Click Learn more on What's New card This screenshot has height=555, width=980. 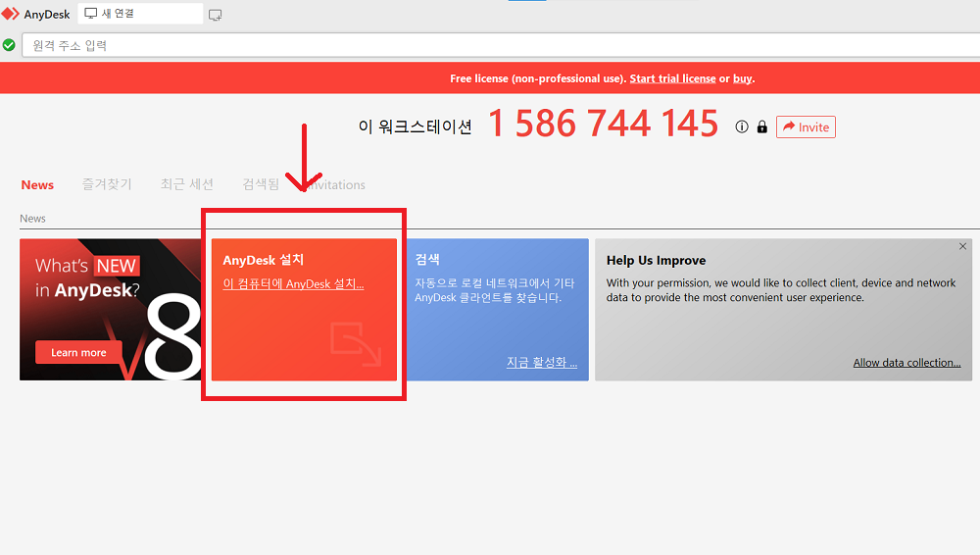78,352
